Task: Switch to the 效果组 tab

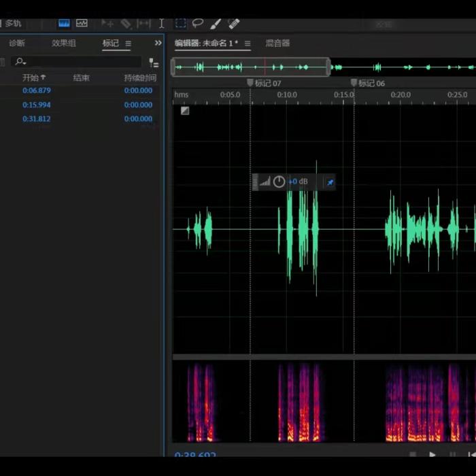Action: [64, 44]
